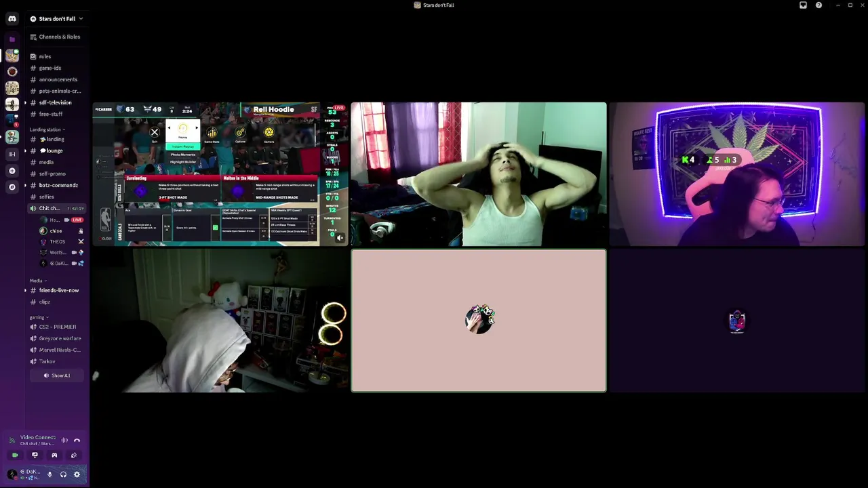Open User Settings gear icon
Image resolution: width=868 pixels, height=488 pixels.
77,474
